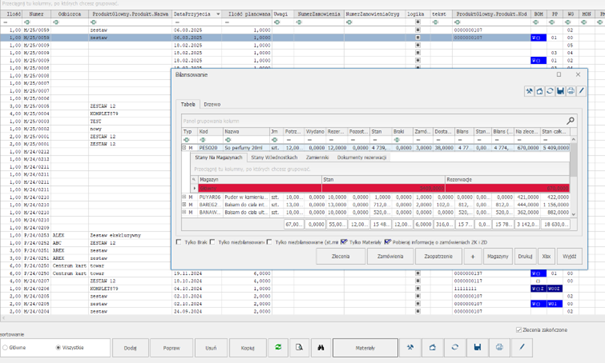Screen dimensions: 605x363
Task: Sort by the Stan column header in dialog
Action: pyautogui.click(x=380, y=132)
